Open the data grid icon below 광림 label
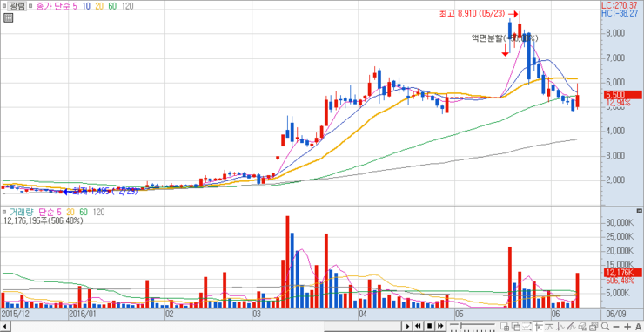This screenshot has width=644, height=332. click(8, 17)
